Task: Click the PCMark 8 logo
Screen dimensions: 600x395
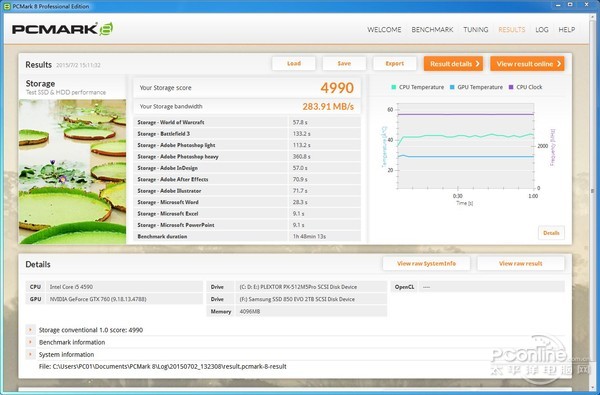Action: click(x=62, y=29)
